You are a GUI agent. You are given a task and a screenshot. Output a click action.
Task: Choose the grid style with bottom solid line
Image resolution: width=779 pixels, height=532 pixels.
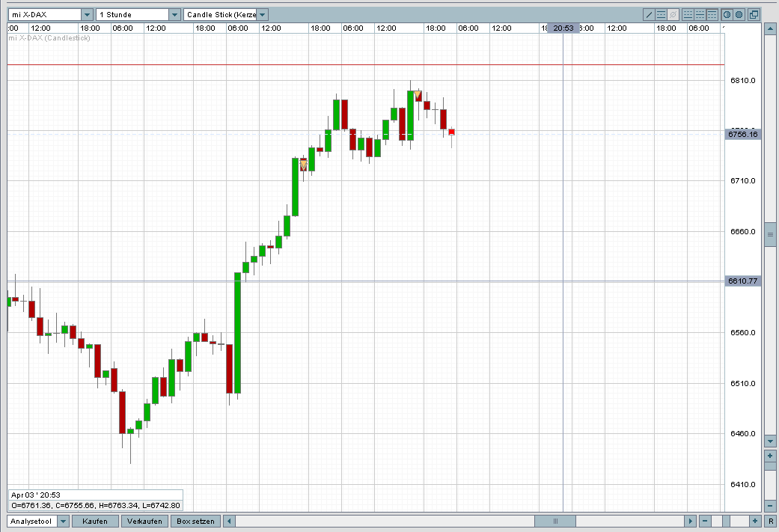point(688,15)
